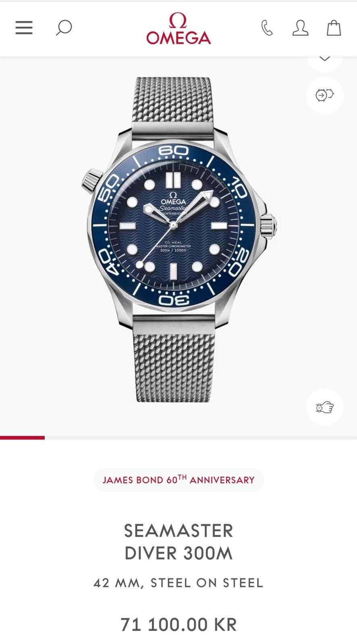357x644 pixels.
Task: Tap the phone contact icon
Action: (267, 28)
